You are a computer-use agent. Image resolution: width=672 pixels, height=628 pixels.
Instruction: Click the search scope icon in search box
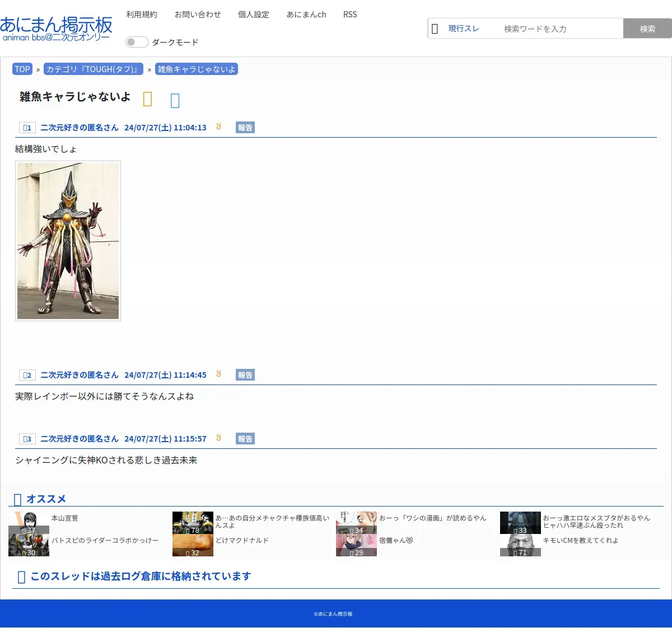click(435, 29)
